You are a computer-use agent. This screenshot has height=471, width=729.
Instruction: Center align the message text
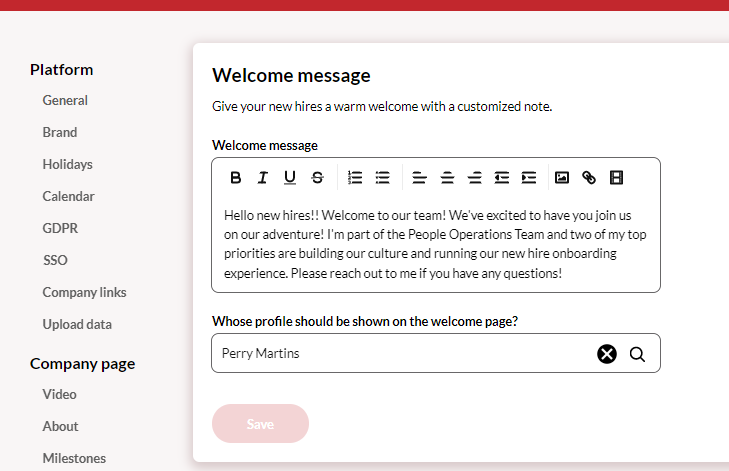pyautogui.click(x=447, y=178)
